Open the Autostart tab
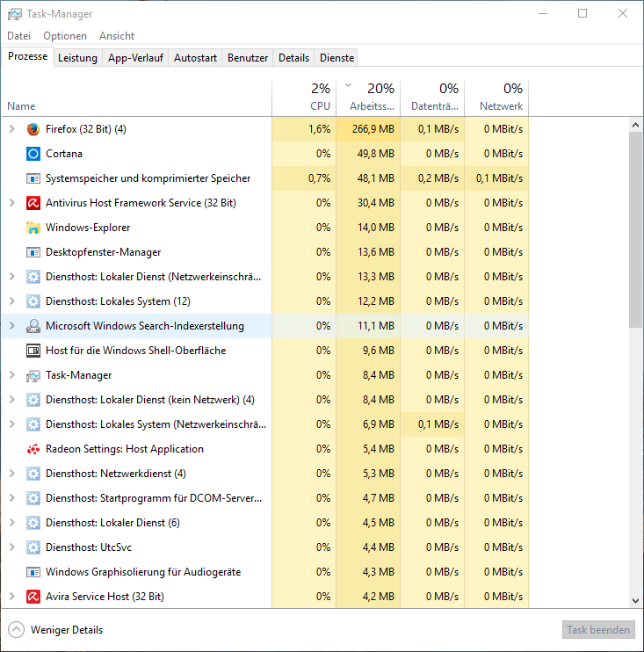The width and height of the screenshot is (644, 652). pos(195,58)
